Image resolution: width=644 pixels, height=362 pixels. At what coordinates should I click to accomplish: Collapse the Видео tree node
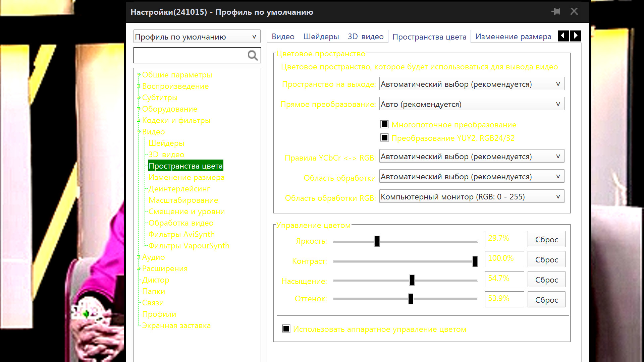[x=138, y=132]
